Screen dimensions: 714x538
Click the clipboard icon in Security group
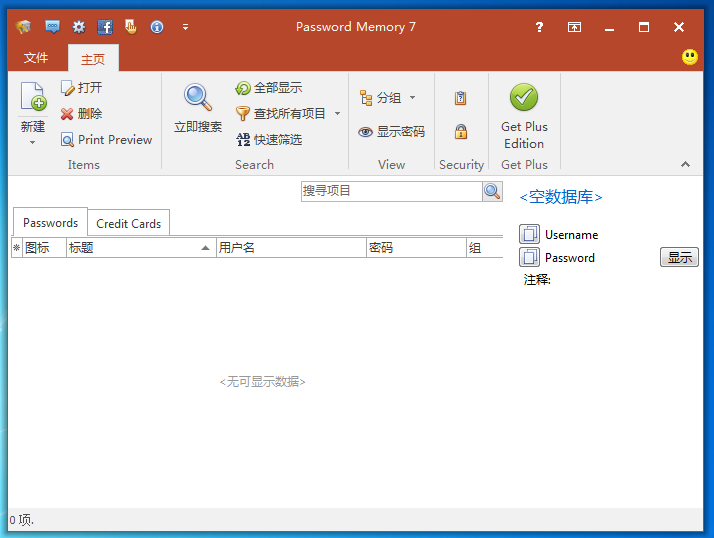[460, 98]
